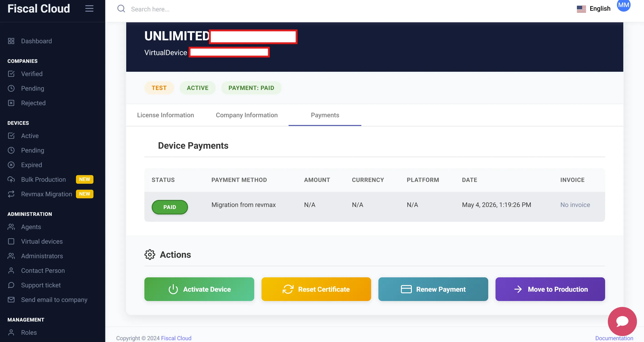Click the CURRENCY column header
The width and height of the screenshot is (644, 342).
pos(368,180)
